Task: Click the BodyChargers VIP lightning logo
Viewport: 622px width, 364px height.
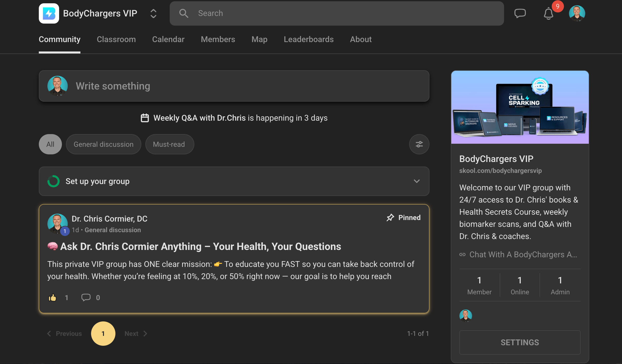Action: 49,13
